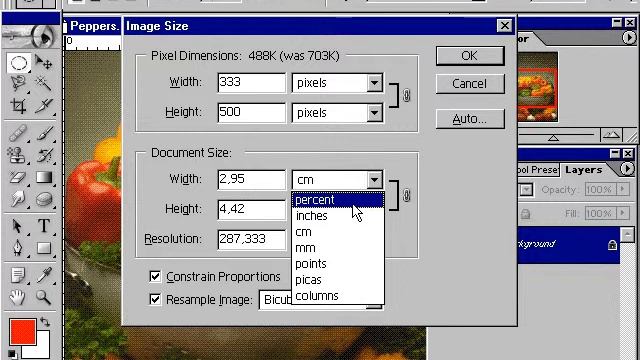Viewport: 640px width, 360px height.
Task: Close the Image Size dialog
Action: (504, 26)
